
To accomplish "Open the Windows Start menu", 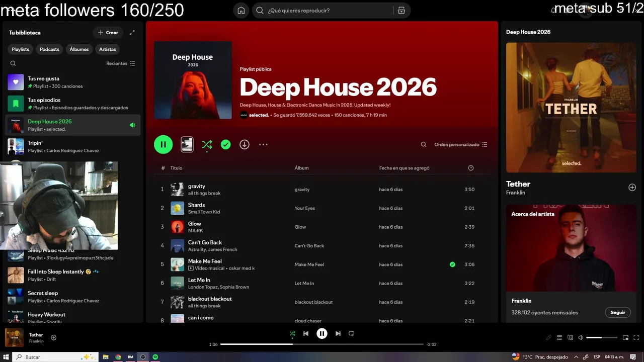I will (6, 357).
